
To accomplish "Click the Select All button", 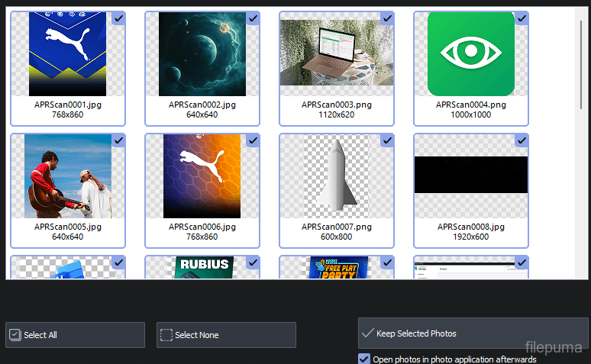I will [x=75, y=335].
